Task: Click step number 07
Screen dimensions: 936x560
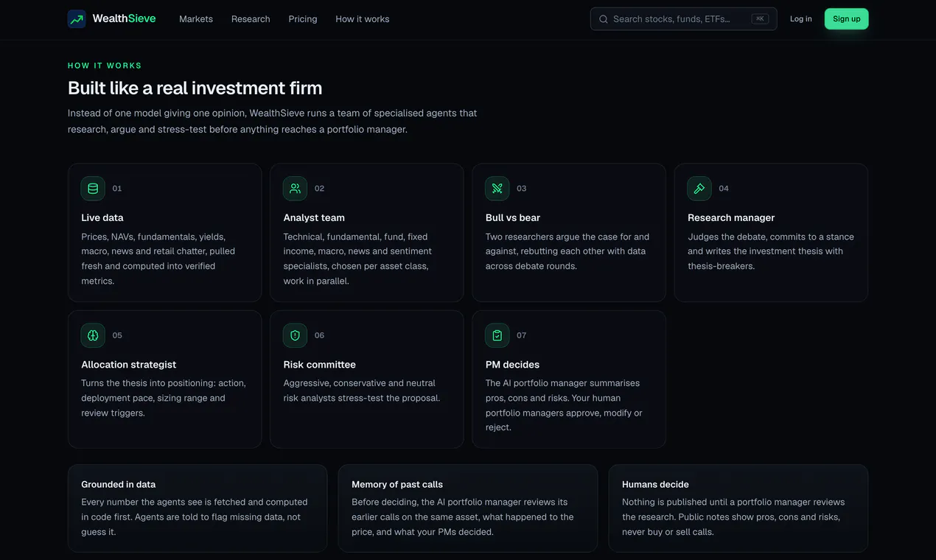Action: (522, 335)
